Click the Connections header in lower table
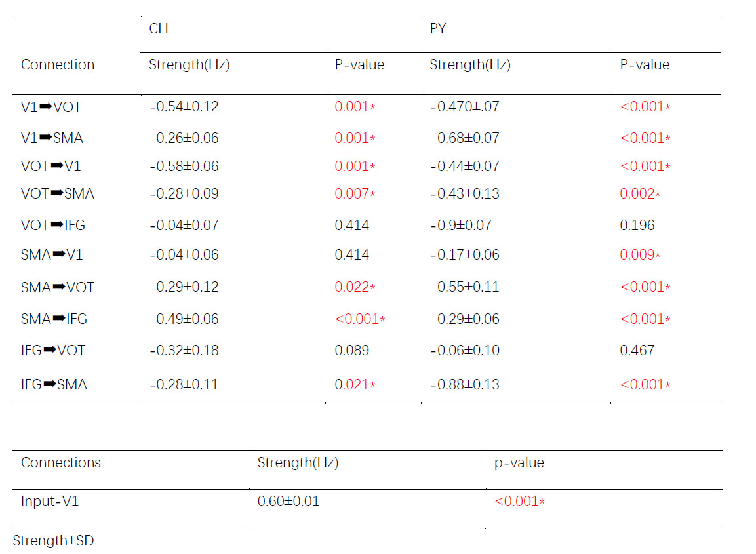Viewport: 756px width, 554px height. (61, 463)
